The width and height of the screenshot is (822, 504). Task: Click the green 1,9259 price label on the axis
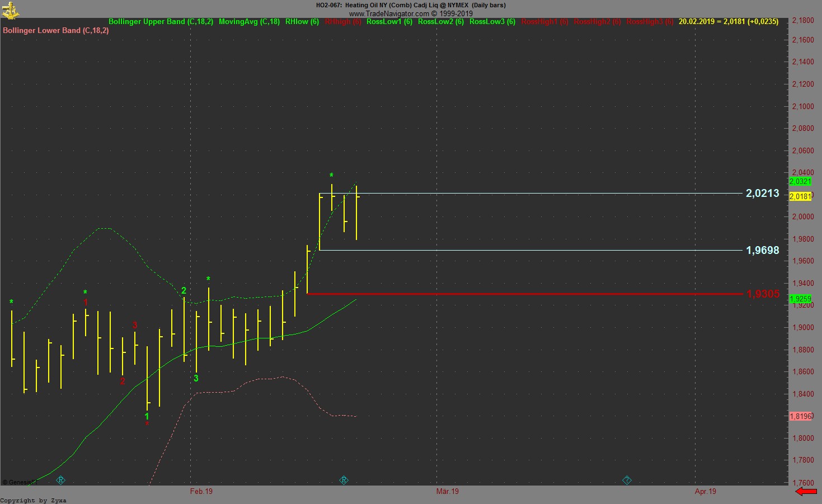point(800,299)
